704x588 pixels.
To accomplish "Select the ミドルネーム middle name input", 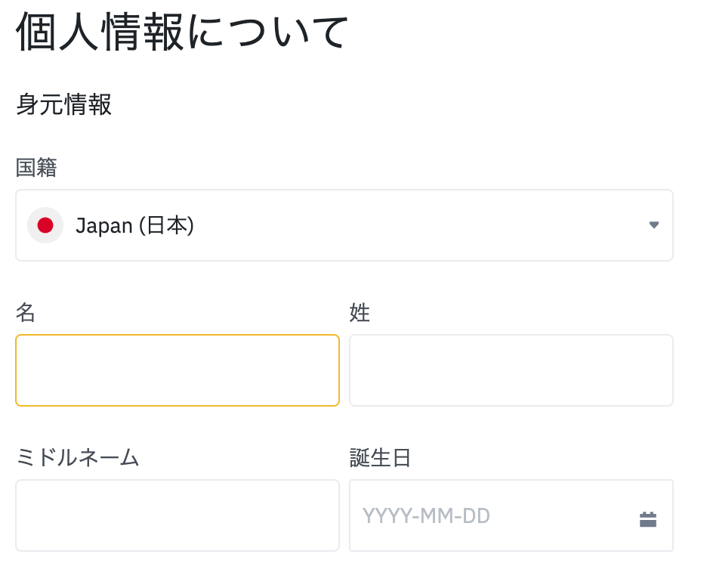I will click(178, 515).
